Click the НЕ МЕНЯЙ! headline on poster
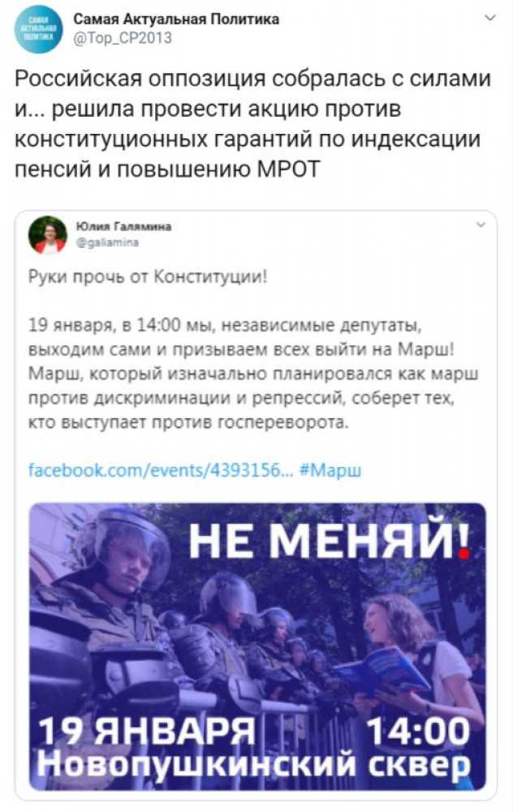The height and width of the screenshot is (812, 513). [330, 541]
